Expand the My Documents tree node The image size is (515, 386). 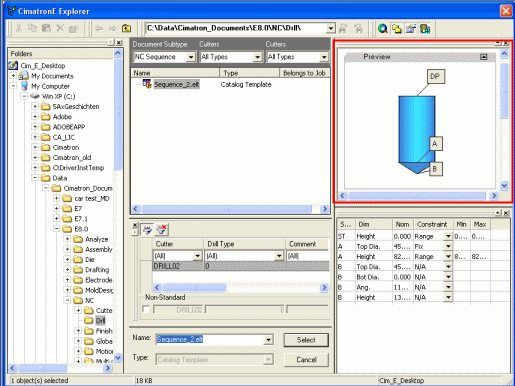[13, 76]
